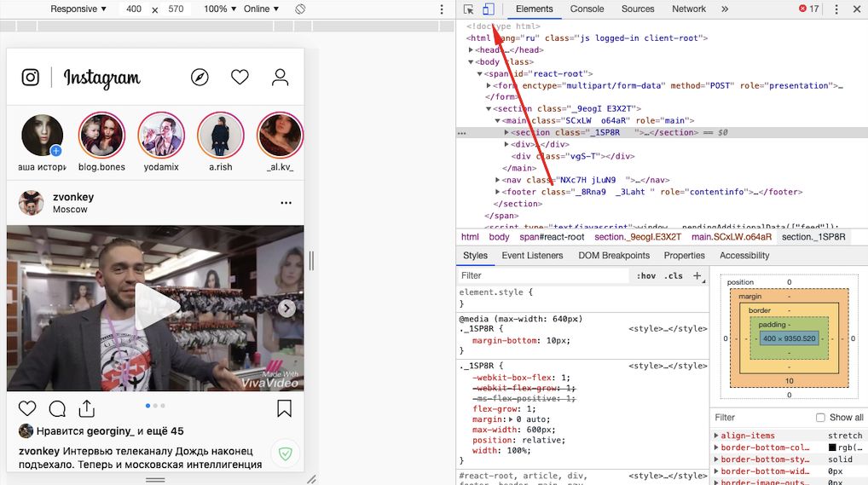Open the Moscow location link
The image size is (868, 485).
coord(70,210)
